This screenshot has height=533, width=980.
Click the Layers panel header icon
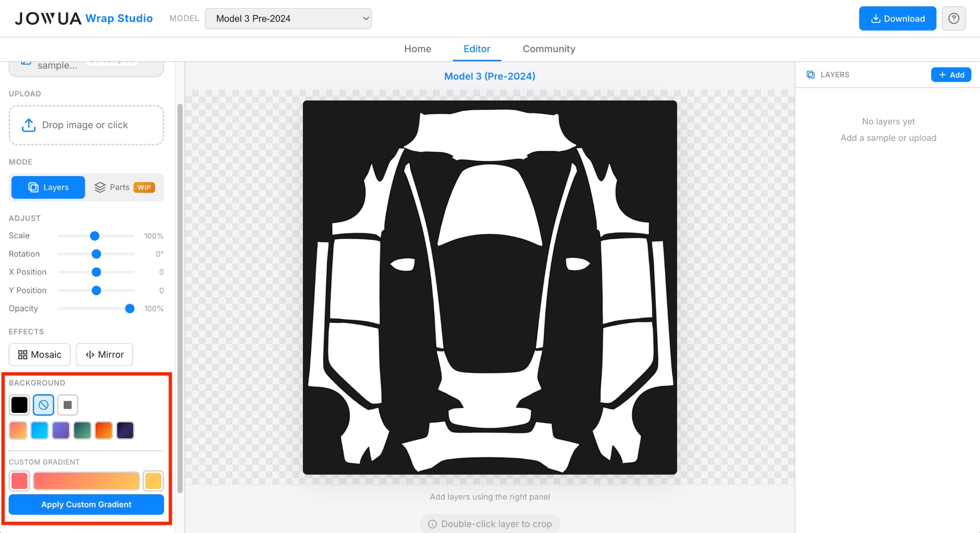(811, 75)
